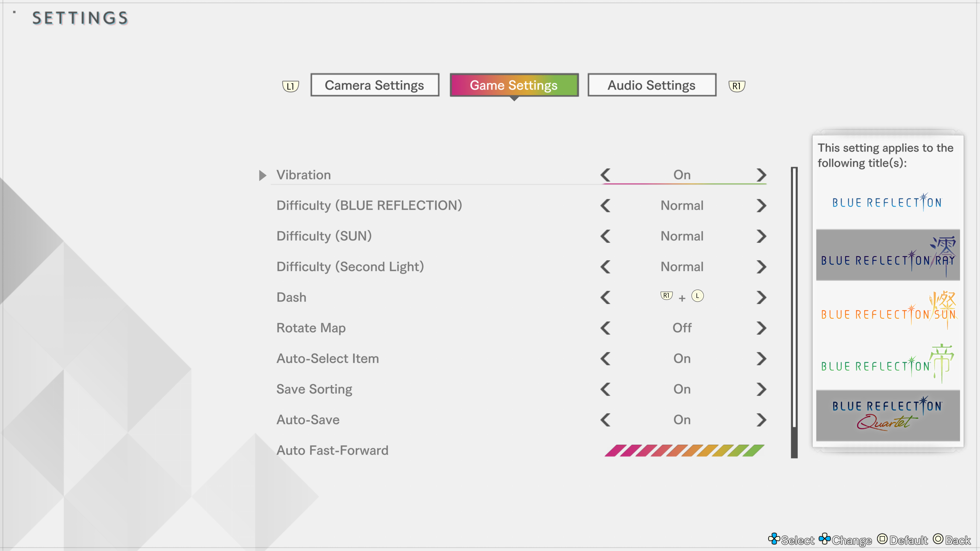Screen dimensions: 980x551
Task: Change Dash binding with right arrow
Action: click(761, 297)
